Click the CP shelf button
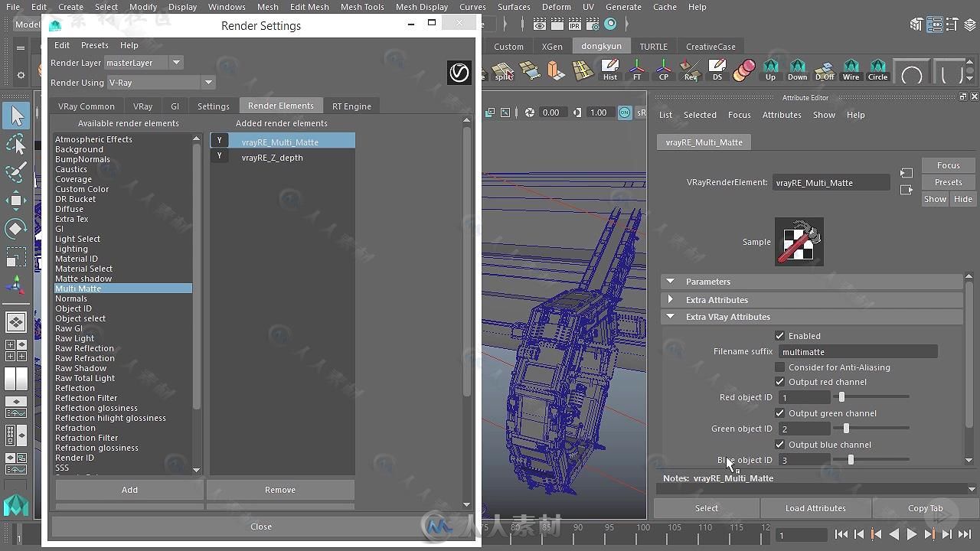Screen dimensions: 980x551 664,70
